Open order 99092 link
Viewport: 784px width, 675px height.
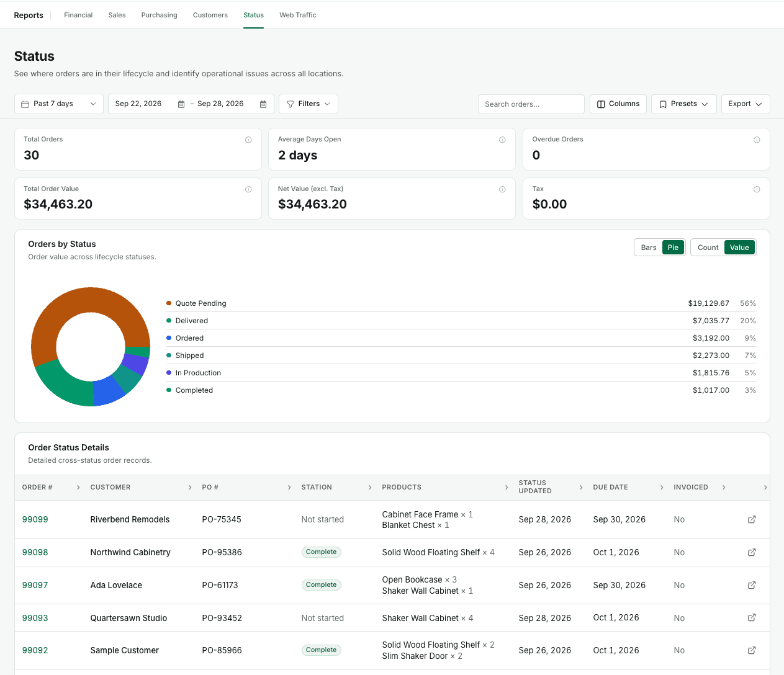point(35,650)
